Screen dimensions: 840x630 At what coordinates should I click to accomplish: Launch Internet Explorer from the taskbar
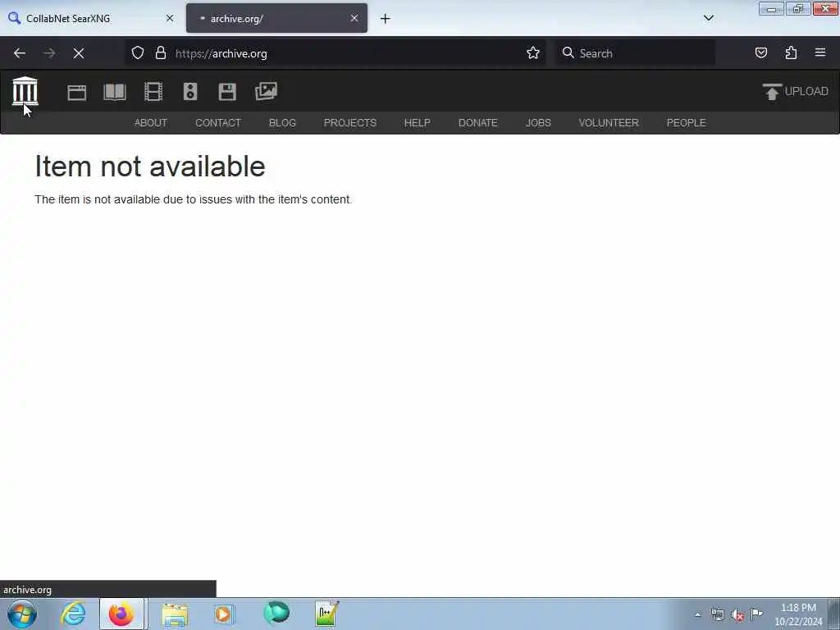click(x=73, y=614)
